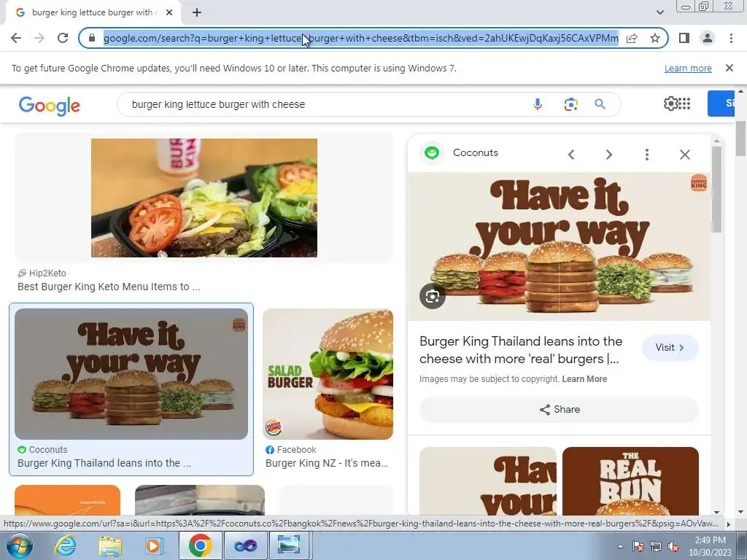747x560 pixels.
Task: Open the Windows Start menu
Action: (20, 545)
